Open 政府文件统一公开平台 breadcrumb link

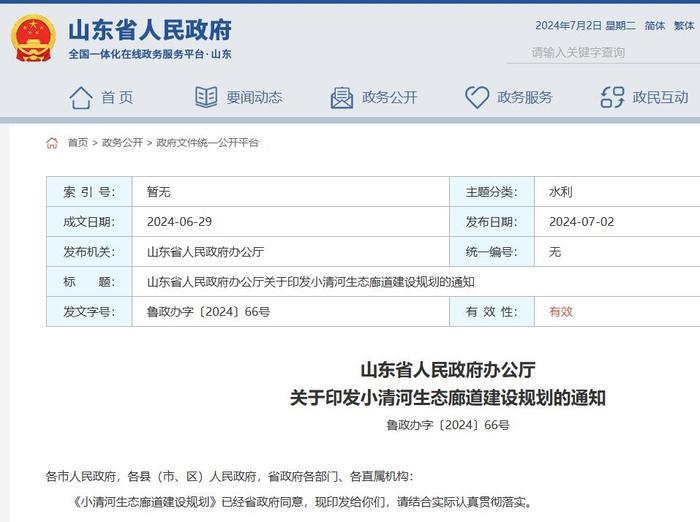(x=208, y=143)
